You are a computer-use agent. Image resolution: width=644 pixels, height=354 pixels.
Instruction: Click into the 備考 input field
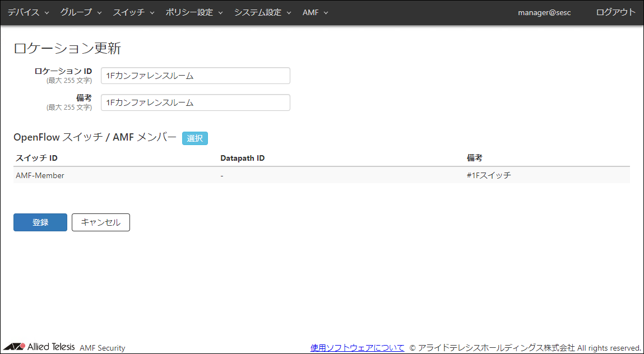195,103
